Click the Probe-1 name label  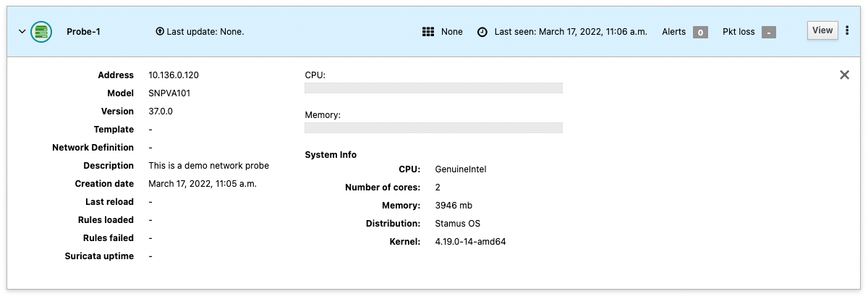83,32
